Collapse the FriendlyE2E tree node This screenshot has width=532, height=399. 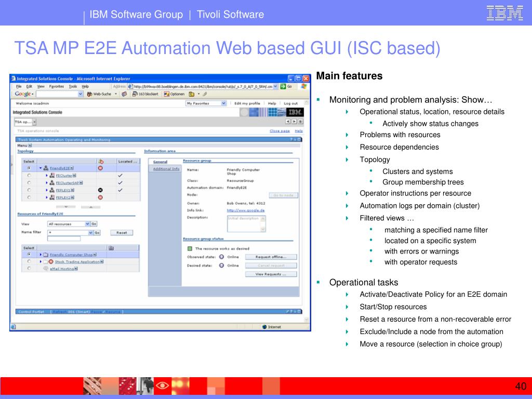pos(41,168)
